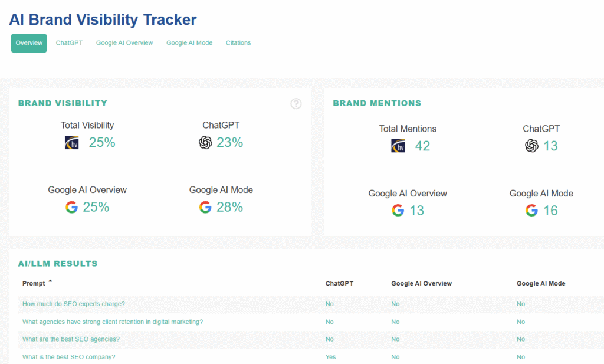The height and width of the screenshot is (364, 604).
Task: Click the Prompt column header
Action: pyautogui.click(x=34, y=284)
